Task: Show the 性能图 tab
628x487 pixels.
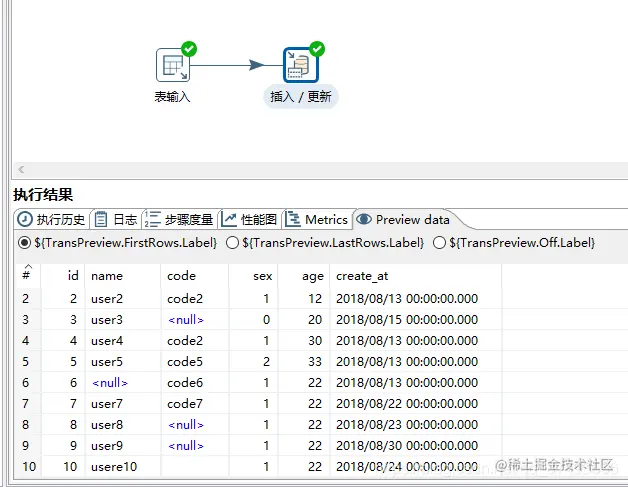Action: coord(250,219)
